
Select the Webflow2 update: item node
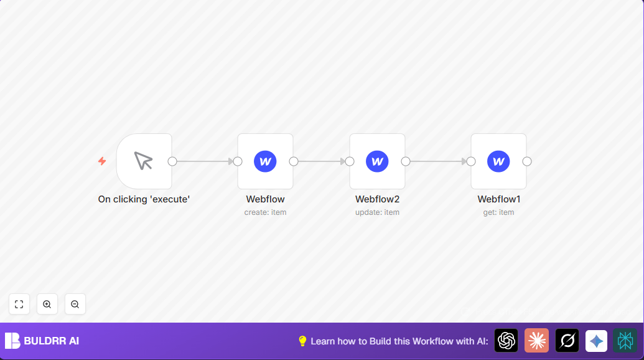(x=377, y=161)
